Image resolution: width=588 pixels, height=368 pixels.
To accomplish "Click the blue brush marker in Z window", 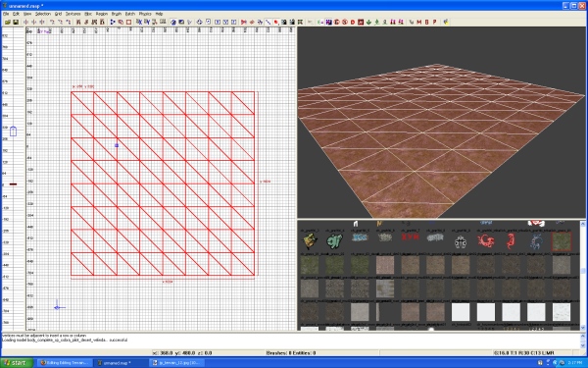I will click(13, 131).
